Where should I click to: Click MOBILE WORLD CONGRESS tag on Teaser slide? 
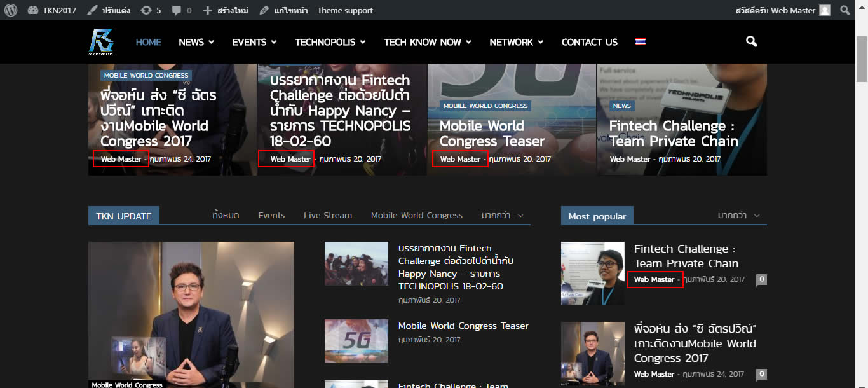tap(485, 106)
